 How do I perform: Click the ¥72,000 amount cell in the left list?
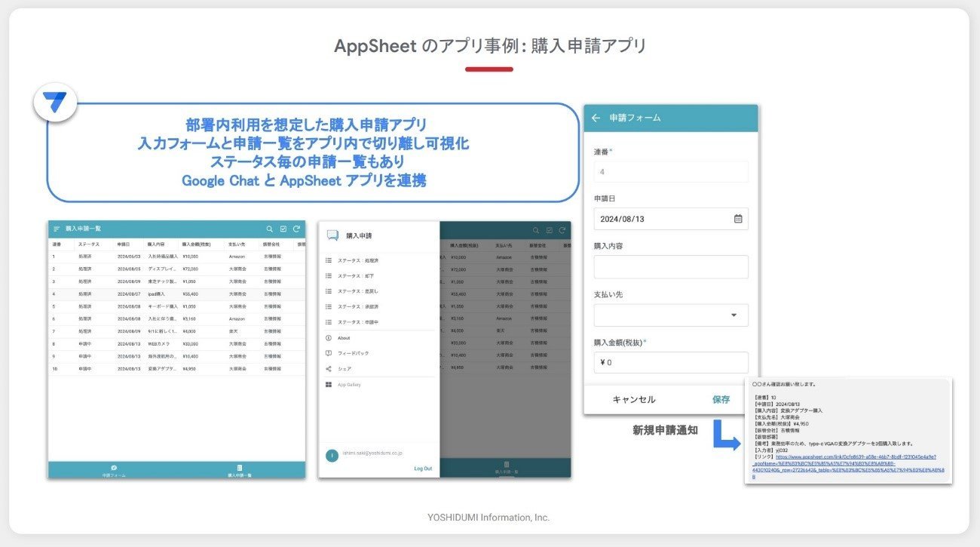(190, 269)
